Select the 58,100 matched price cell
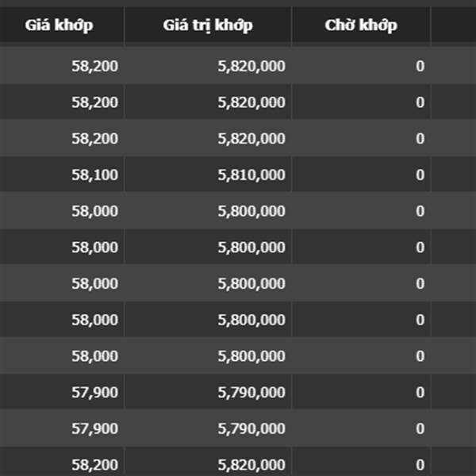 [62, 175]
